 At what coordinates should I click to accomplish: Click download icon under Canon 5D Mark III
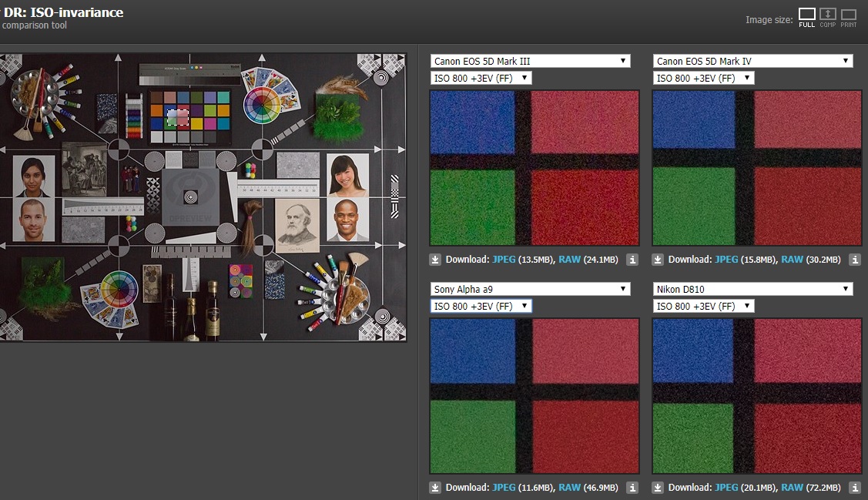[435, 260]
